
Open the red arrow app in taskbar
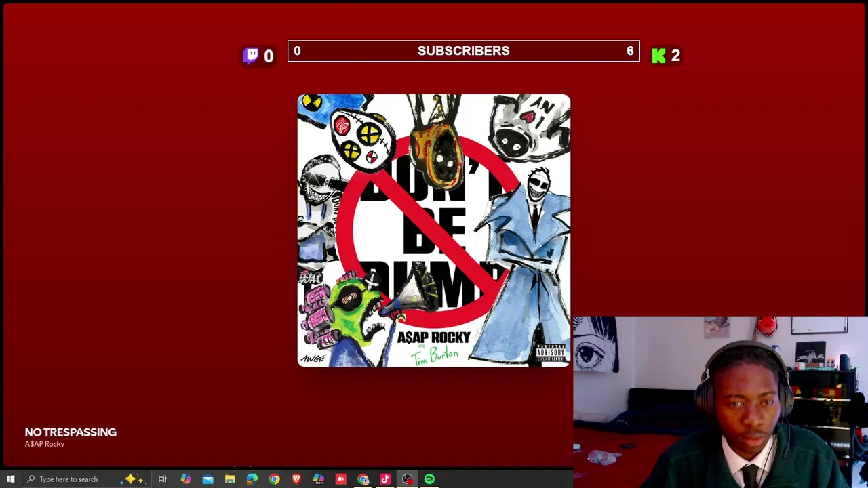(341, 479)
